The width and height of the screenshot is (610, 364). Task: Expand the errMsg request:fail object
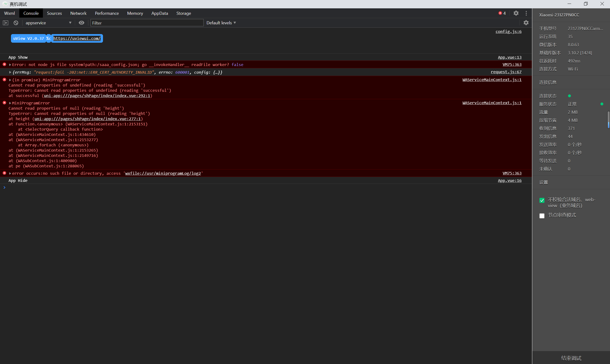coord(10,72)
